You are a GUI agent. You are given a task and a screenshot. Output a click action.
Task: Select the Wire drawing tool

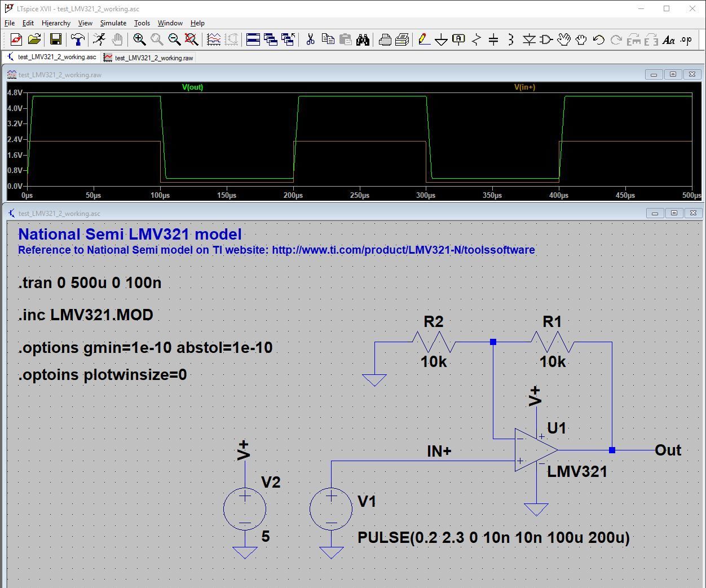coord(424,39)
